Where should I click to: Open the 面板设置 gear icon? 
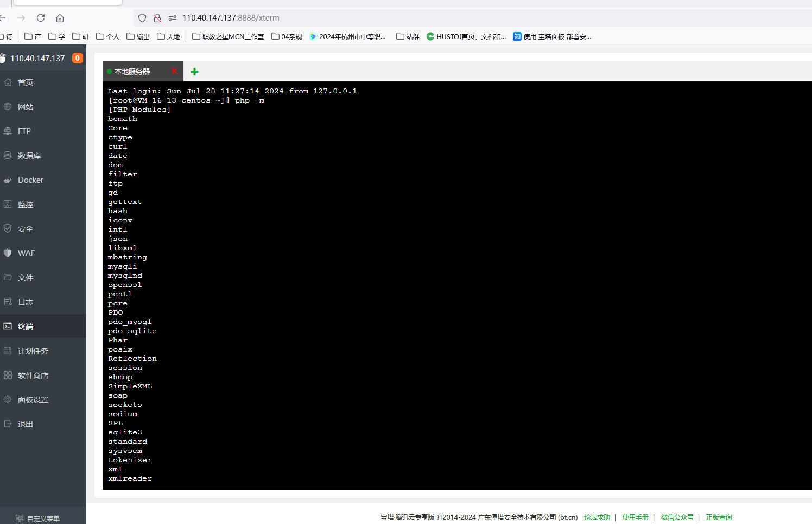(8, 400)
